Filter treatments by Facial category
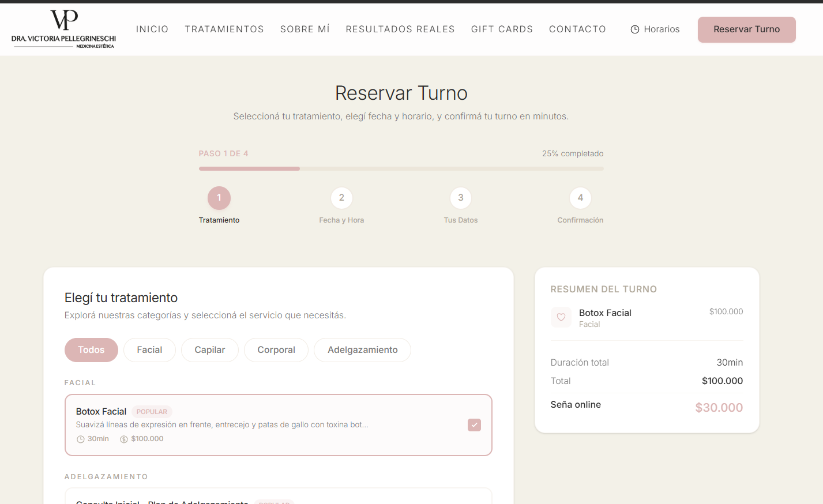The image size is (823, 504). [x=149, y=350]
